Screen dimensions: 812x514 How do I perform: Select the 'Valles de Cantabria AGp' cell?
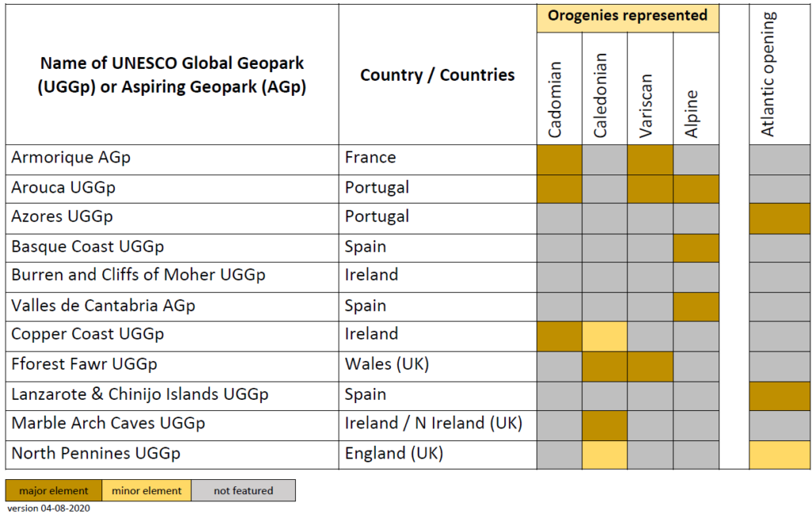coord(172,307)
